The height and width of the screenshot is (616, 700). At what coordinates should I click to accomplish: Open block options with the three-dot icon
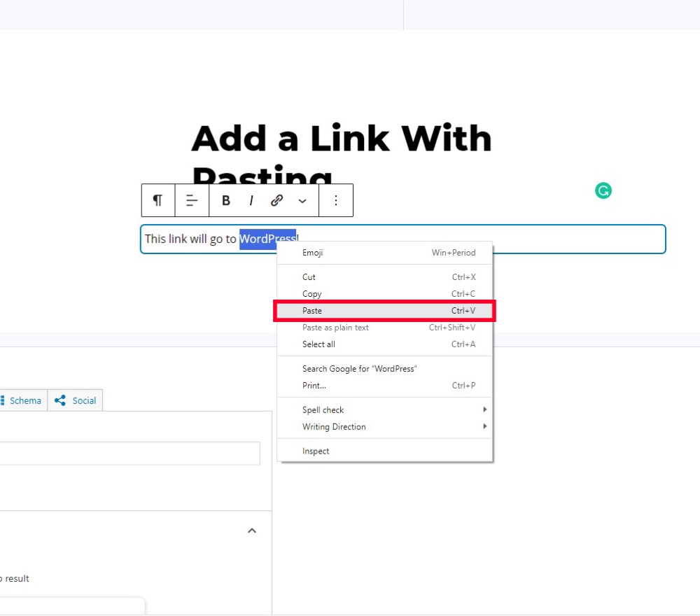[x=336, y=200]
